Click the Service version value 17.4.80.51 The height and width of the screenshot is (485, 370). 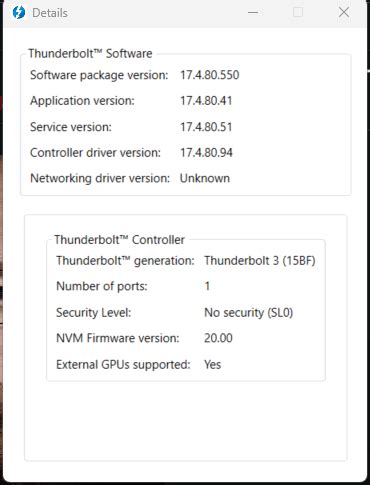[x=206, y=127]
